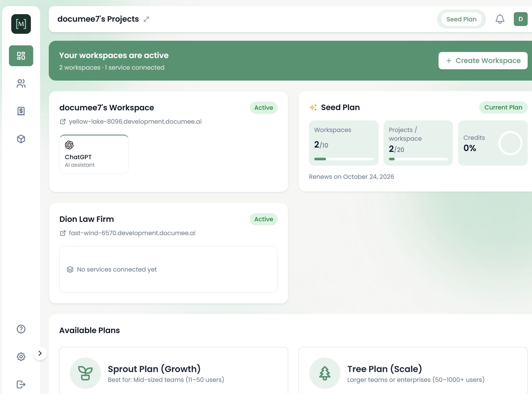Click the Documee [M] logo

point(21,24)
